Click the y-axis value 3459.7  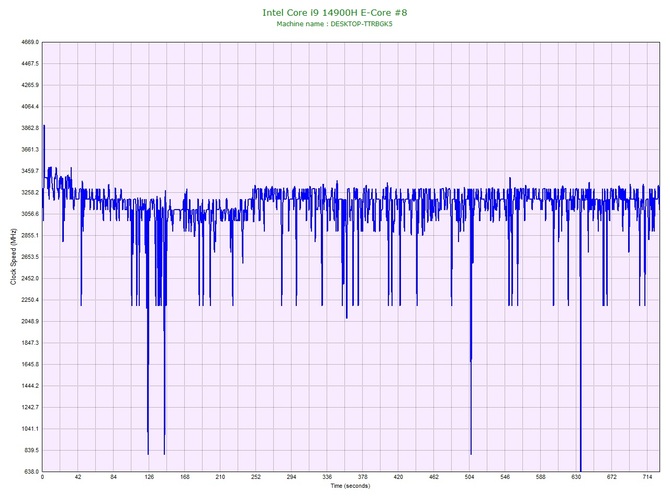[30, 171]
